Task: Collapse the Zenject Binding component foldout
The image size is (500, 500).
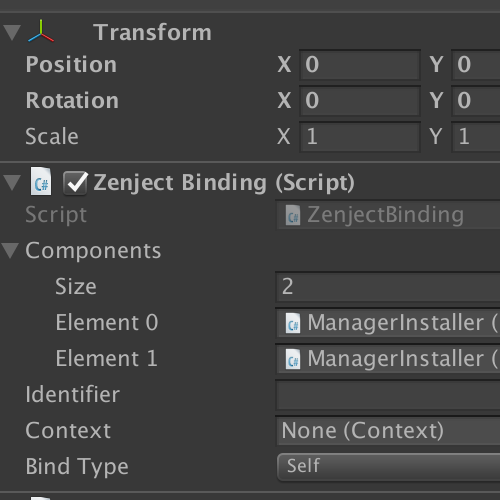Action: (12, 183)
